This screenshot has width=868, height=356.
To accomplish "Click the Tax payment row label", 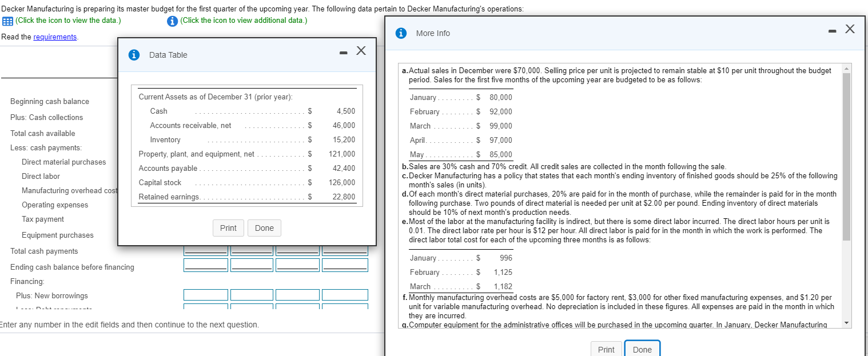I will [42, 219].
